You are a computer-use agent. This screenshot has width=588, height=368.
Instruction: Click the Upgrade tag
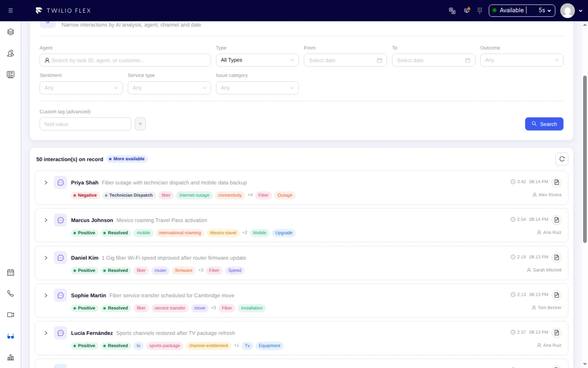284,233
